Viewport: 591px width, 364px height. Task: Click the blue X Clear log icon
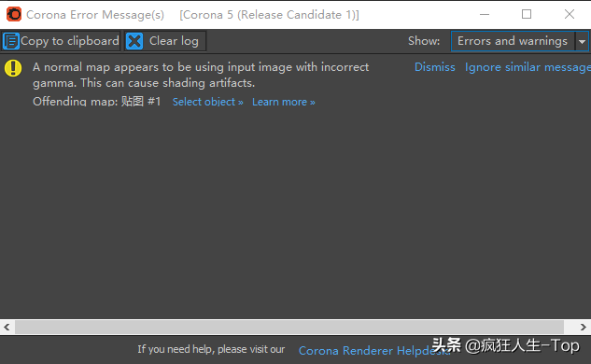134,41
